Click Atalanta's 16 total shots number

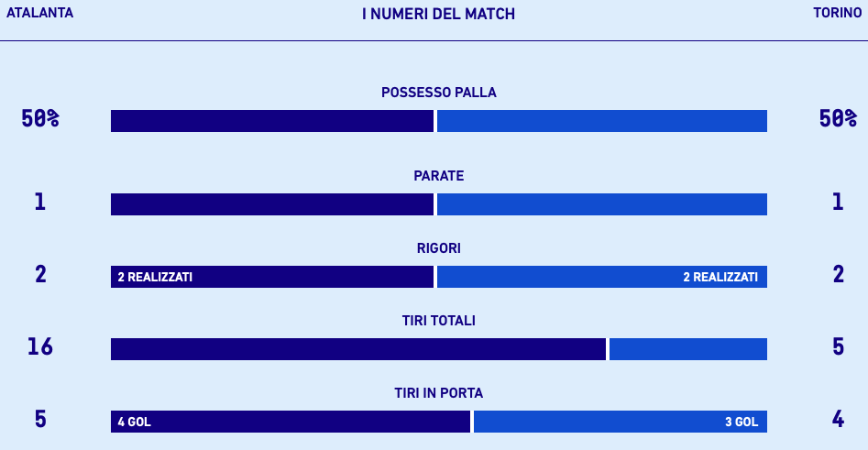pos(39,346)
